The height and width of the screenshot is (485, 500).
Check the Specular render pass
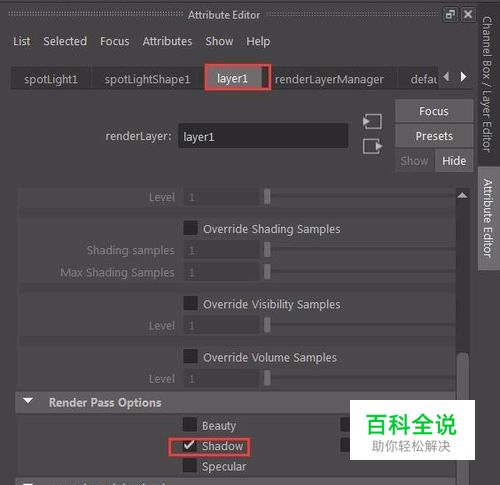click(x=190, y=466)
